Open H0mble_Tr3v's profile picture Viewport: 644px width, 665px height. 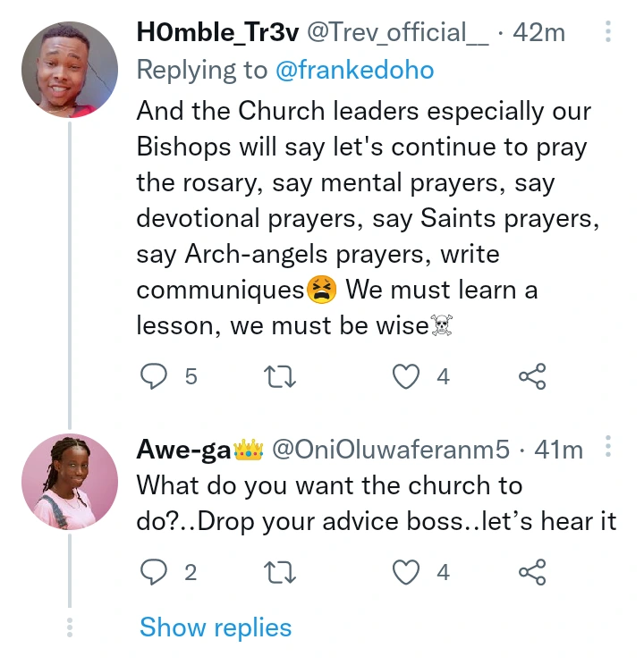[x=69, y=68]
